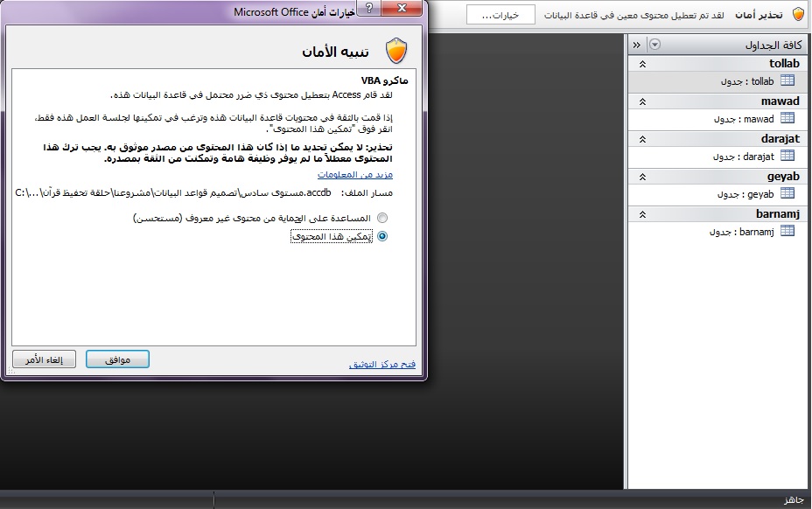Click the help question mark button in dialog title

369,8
